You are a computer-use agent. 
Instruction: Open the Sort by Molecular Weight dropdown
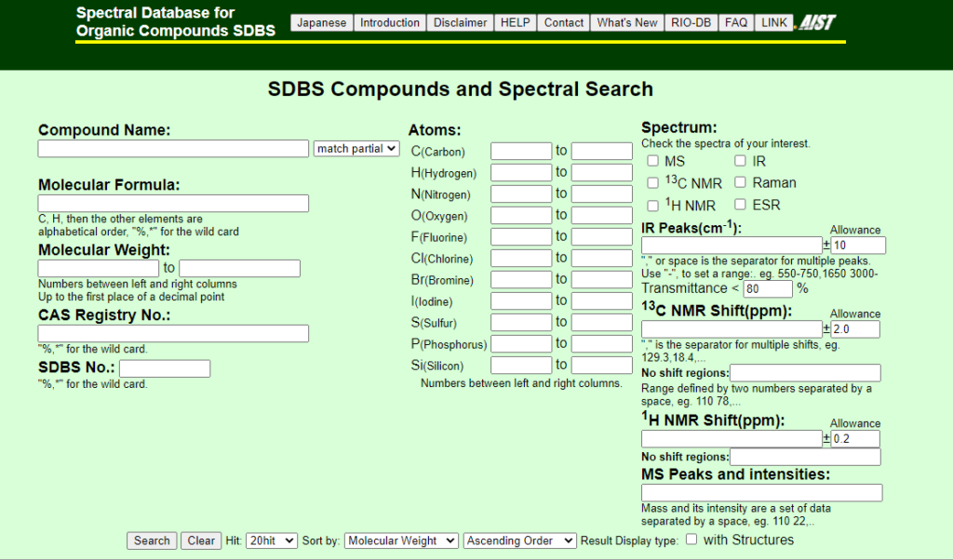[x=400, y=540]
